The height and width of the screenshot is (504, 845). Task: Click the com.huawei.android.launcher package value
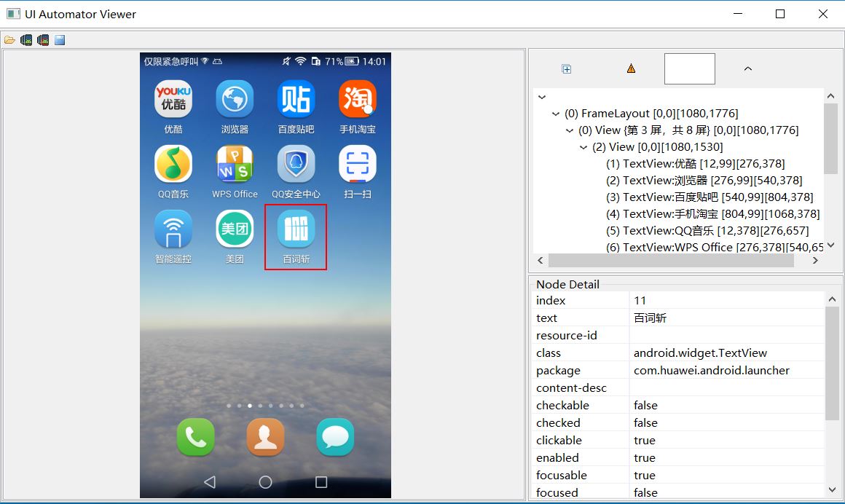[712, 370]
